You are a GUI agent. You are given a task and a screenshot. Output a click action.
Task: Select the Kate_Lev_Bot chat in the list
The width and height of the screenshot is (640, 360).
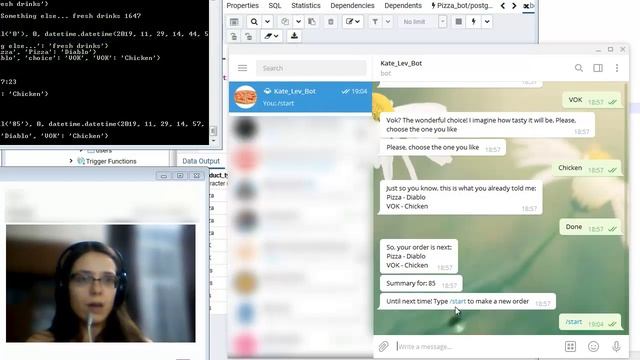pyautogui.click(x=300, y=97)
